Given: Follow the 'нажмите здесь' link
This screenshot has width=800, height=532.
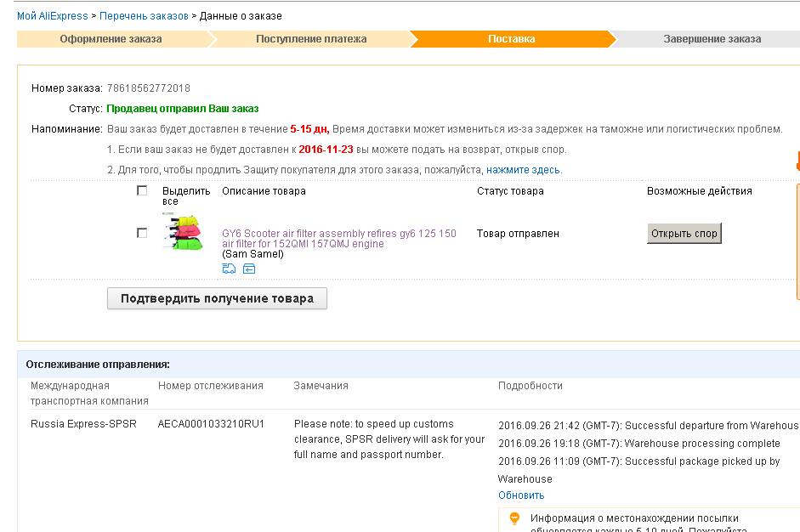Looking at the screenshot, I should click(524, 170).
